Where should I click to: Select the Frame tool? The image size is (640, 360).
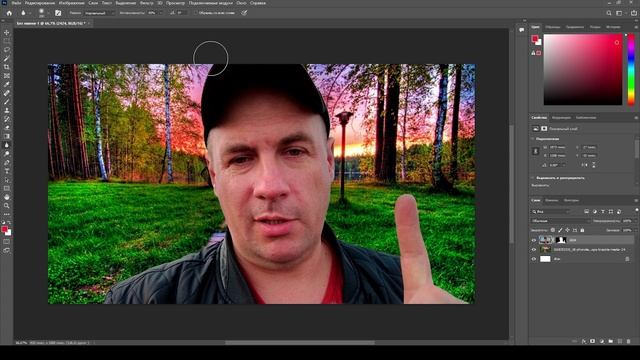[7, 76]
